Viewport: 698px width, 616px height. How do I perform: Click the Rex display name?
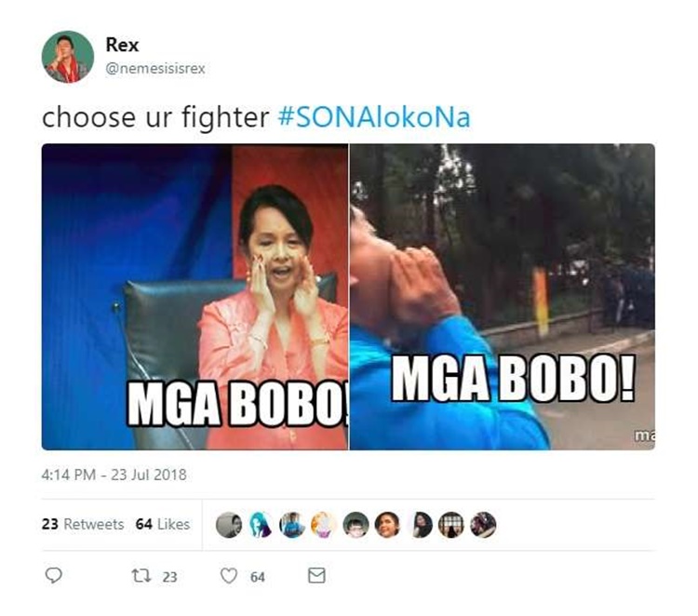point(122,45)
